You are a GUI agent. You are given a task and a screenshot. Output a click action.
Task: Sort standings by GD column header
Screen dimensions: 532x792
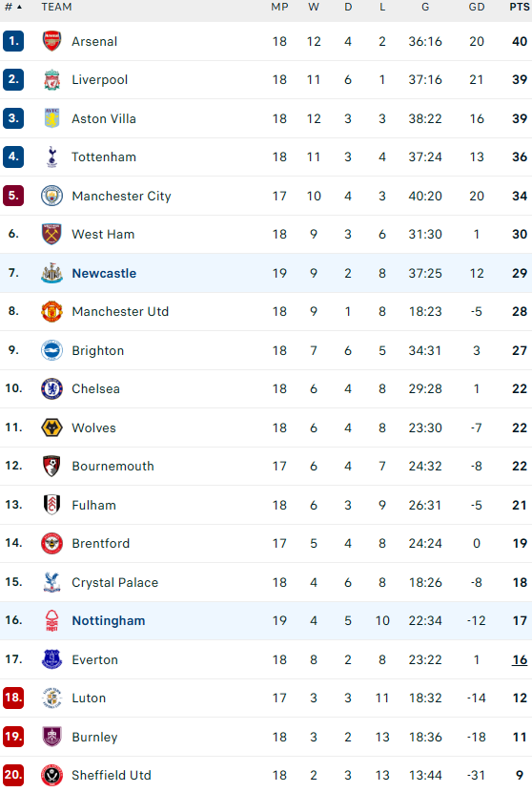(x=477, y=7)
